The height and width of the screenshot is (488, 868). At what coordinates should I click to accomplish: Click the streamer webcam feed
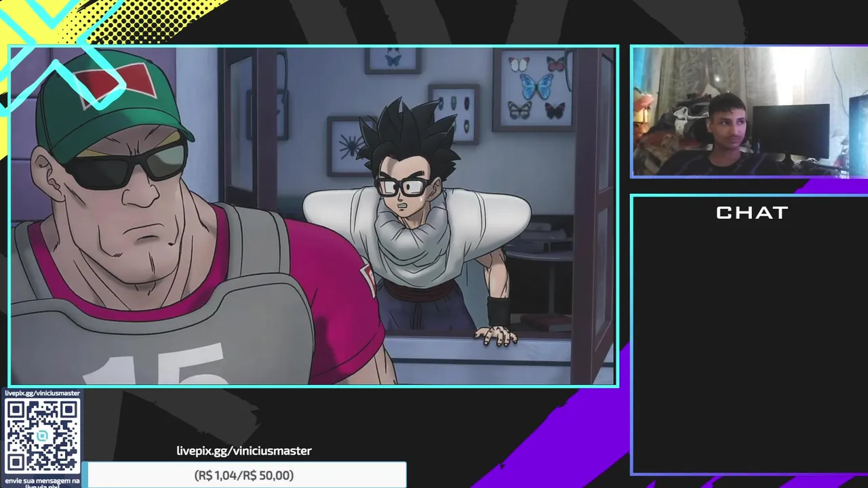[749, 111]
